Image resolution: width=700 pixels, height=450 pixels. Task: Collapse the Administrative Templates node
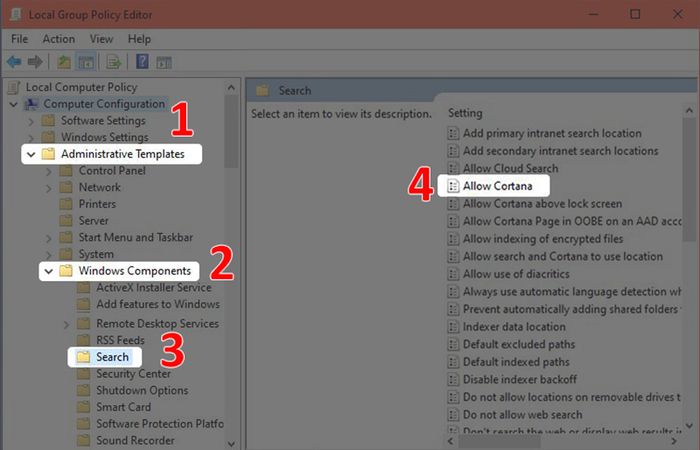pyautogui.click(x=31, y=154)
